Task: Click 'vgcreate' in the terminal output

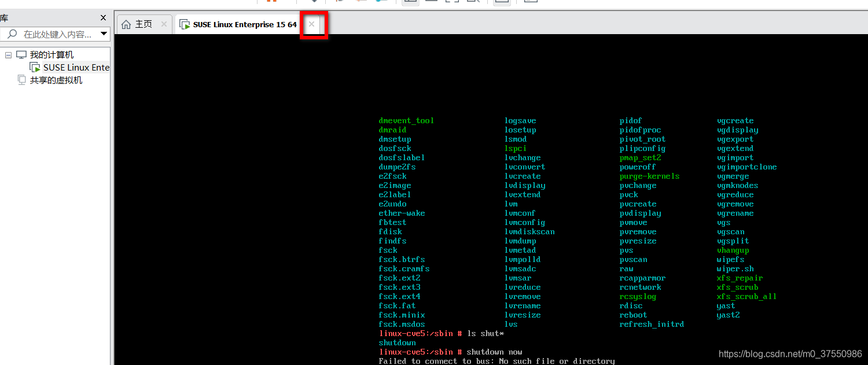Action: [x=735, y=121]
